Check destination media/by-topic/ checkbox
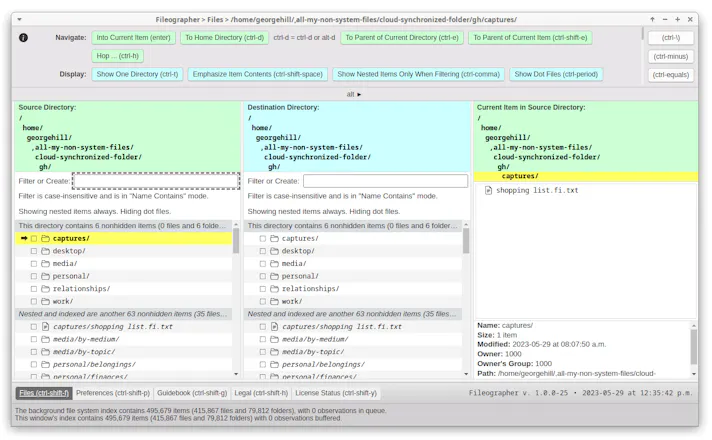Viewport: 712px width, 440px height. [262, 352]
